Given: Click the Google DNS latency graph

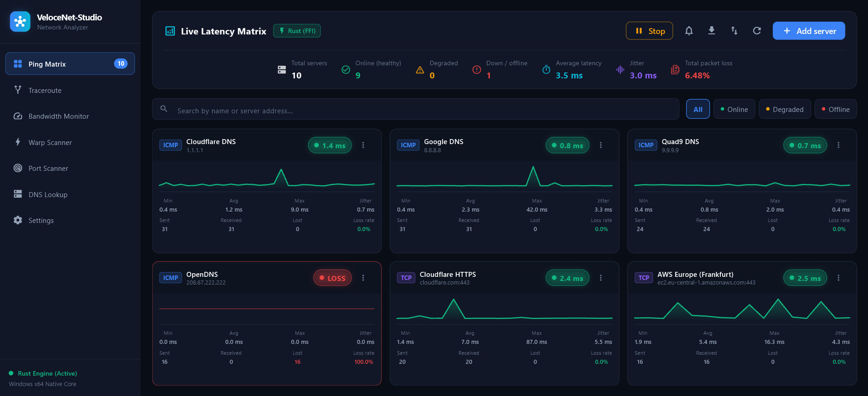Looking at the screenshot, I should [x=504, y=177].
